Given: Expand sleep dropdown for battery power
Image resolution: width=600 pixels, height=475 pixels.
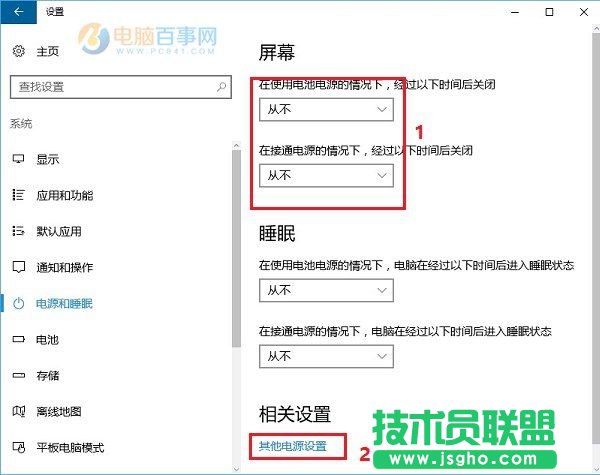Looking at the screenshot, I should (325, 290).
